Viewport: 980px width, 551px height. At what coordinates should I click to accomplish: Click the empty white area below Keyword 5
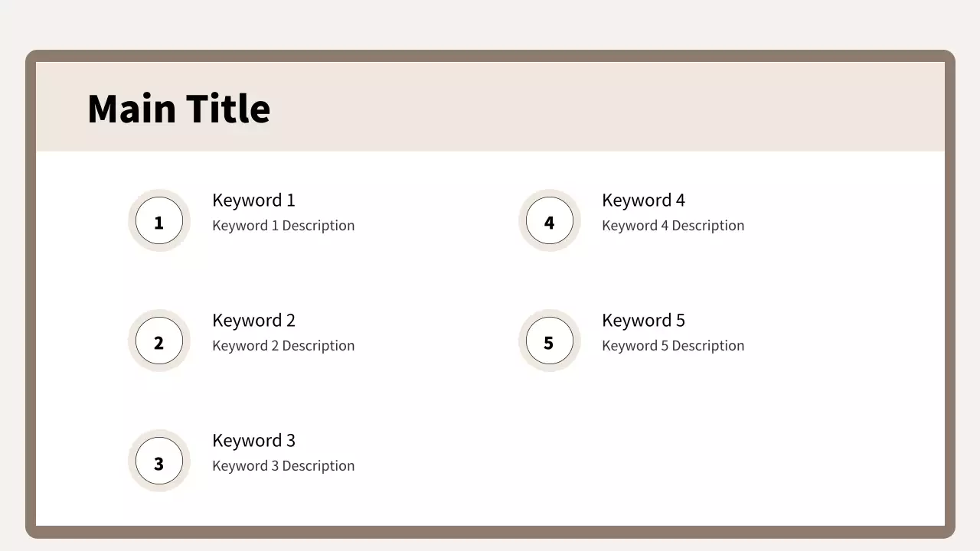click(674, 452)
